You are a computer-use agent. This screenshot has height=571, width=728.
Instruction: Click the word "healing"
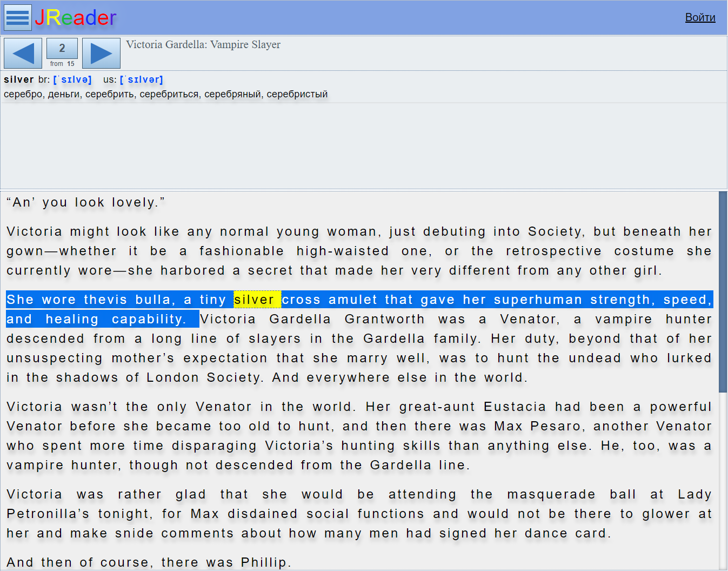point(72,319)
